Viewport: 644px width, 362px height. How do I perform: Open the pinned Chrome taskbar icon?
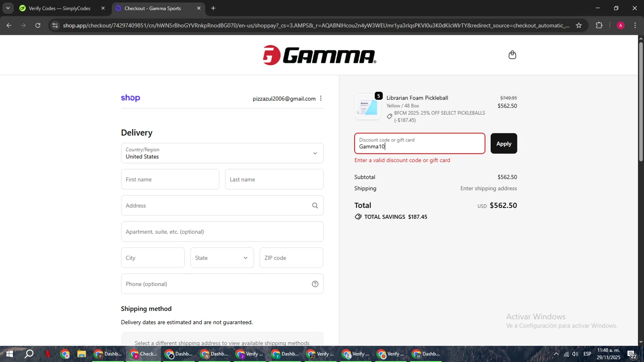(x=65, y=354)
